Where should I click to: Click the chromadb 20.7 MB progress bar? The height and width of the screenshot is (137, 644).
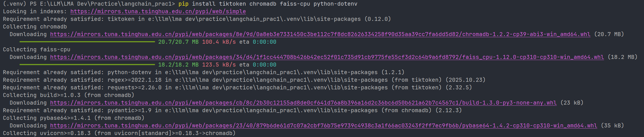[x=87, y=42]
